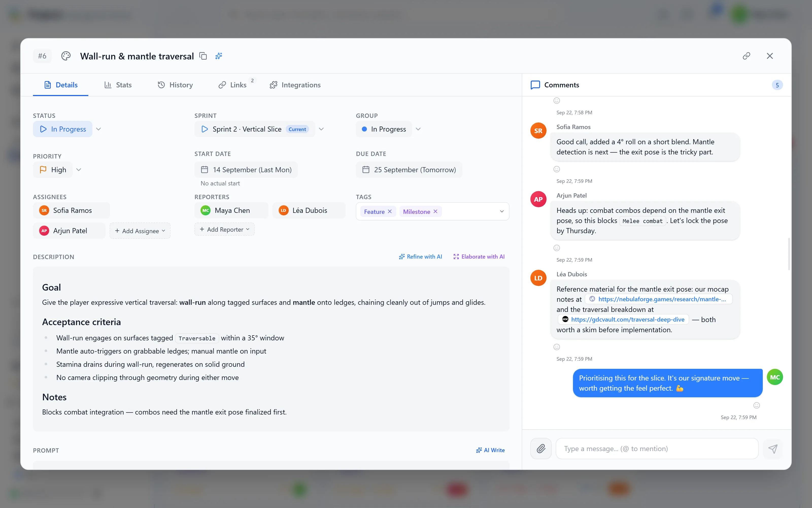The image size is (812, 508).
Task: Add reaction to Sofia Ramos's comment
Action: pos(557,169)
